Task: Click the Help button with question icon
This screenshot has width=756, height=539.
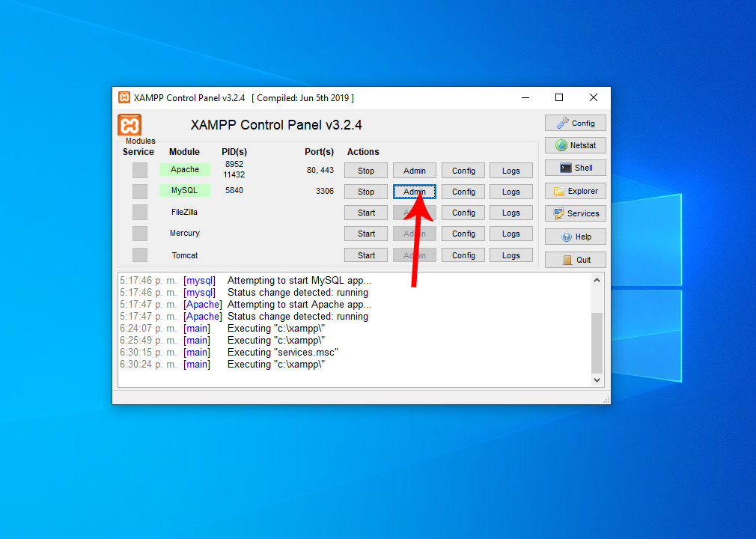Action: [x=575, y=237]
